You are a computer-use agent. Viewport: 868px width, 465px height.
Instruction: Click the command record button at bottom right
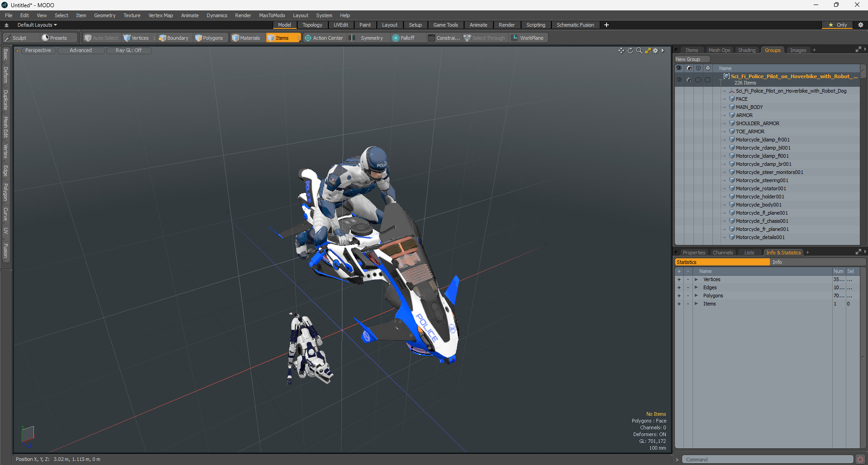(860, 460)
